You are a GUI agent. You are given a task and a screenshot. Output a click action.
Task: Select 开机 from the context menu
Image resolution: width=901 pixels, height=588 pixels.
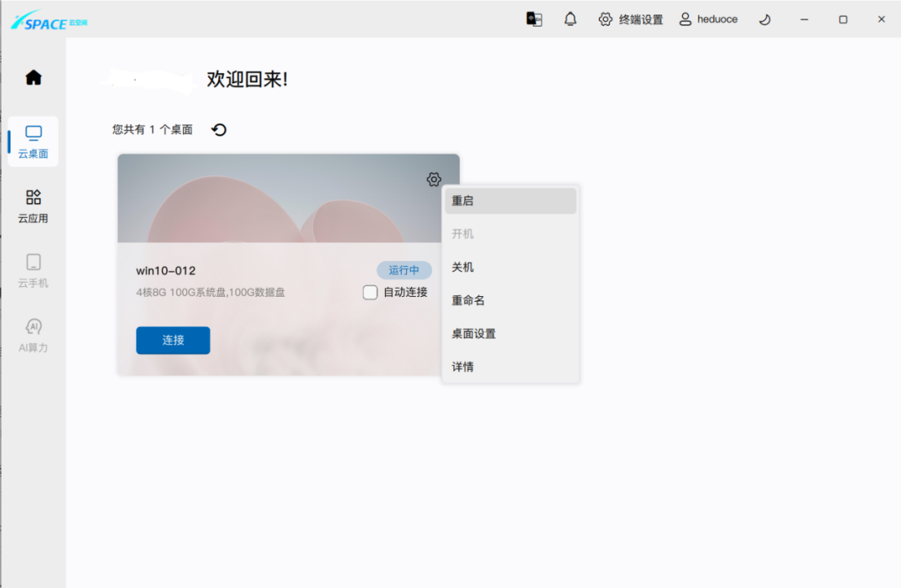[510, 234]
